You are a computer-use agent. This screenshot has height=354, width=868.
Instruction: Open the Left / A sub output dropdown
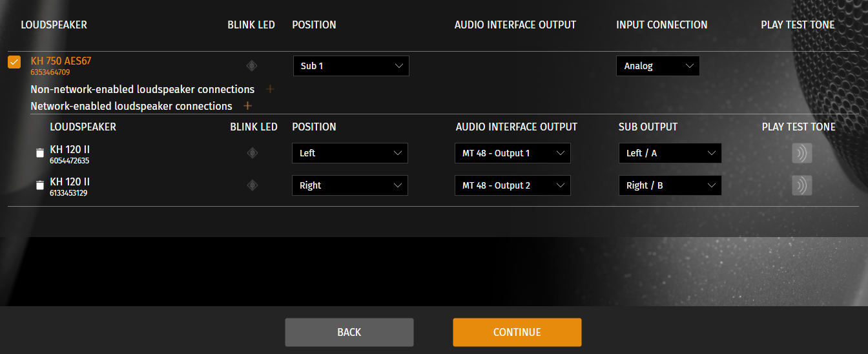click(670, 153)
